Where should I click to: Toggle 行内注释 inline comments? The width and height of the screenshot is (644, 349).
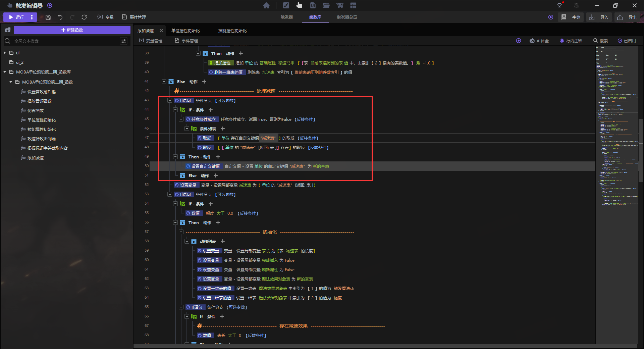(x=571, y=41)
